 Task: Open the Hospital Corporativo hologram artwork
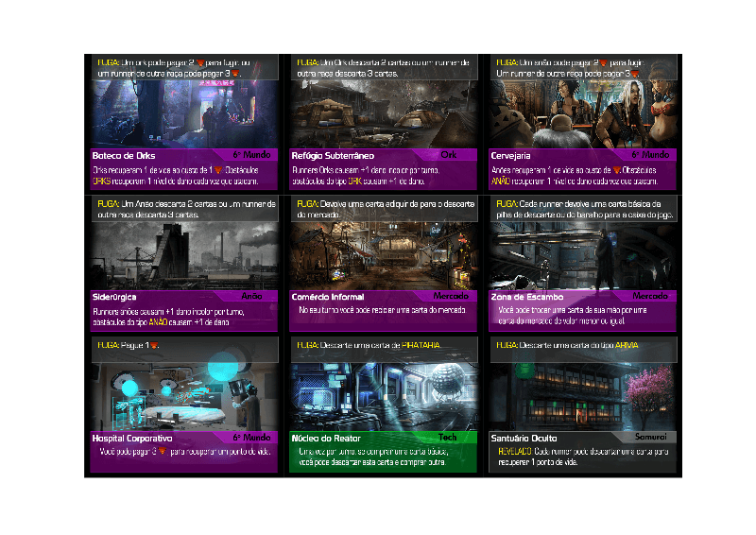point(184,397)
